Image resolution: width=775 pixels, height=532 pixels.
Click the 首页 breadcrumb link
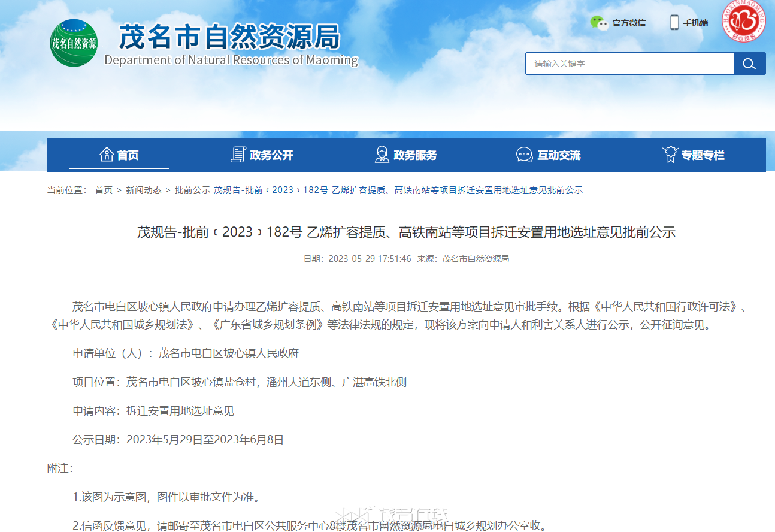(x=104, y=190)
